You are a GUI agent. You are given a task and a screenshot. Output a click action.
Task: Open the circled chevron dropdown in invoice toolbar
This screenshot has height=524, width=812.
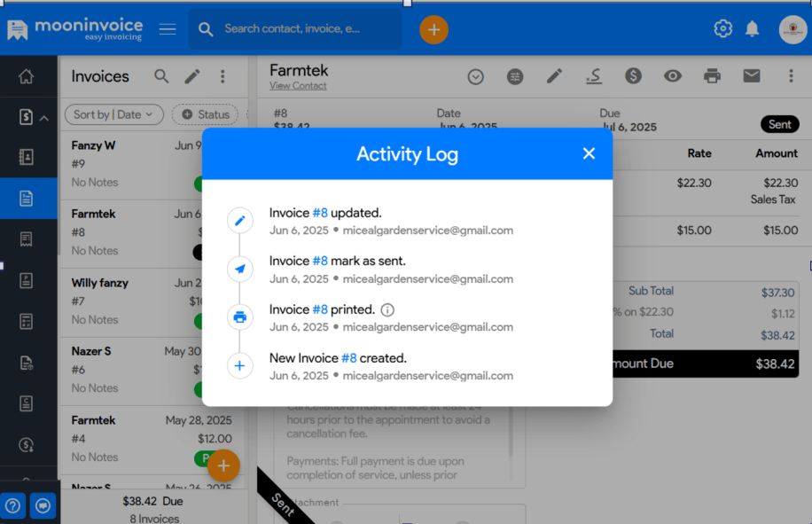(475, 76)
